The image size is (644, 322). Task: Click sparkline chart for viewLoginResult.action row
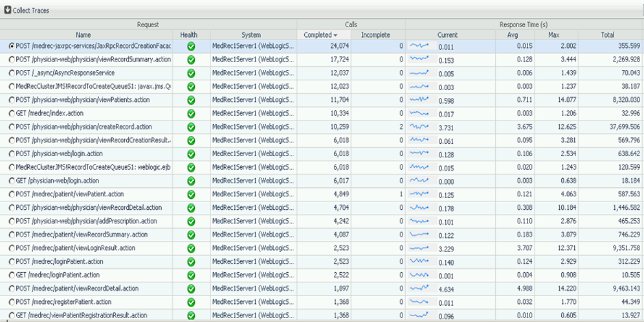[x=421, y=247]
